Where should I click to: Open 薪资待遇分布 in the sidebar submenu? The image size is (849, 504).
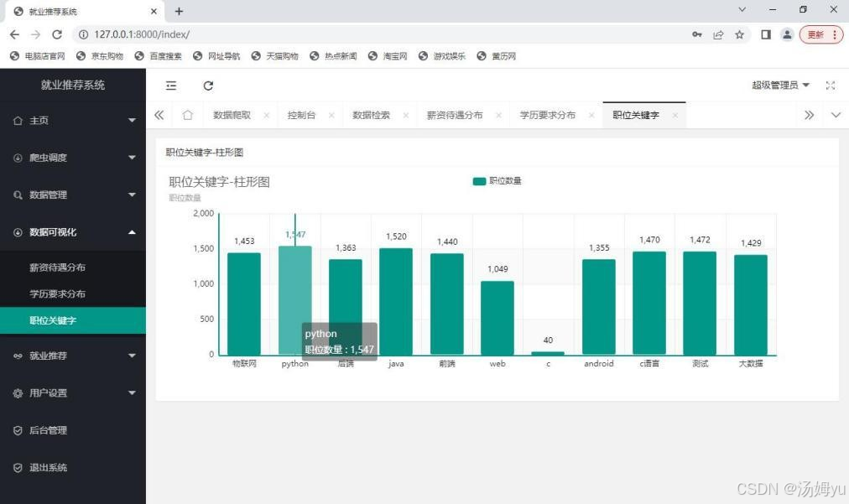point(73,268)
